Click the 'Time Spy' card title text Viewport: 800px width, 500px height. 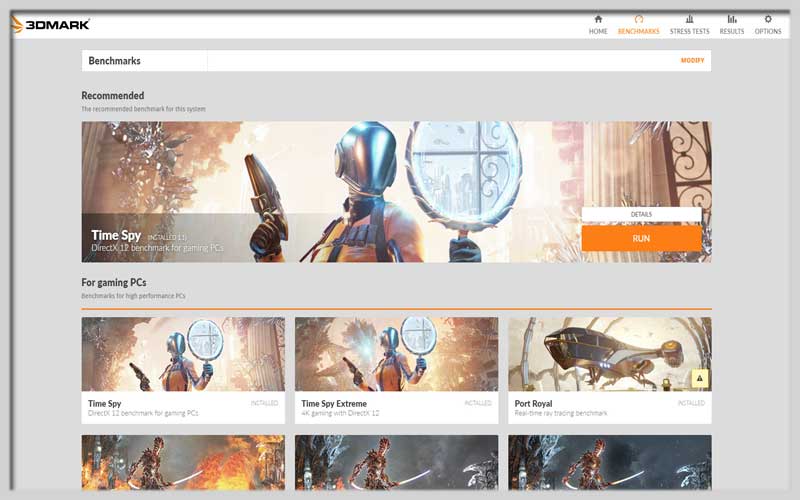coord(105,403)
